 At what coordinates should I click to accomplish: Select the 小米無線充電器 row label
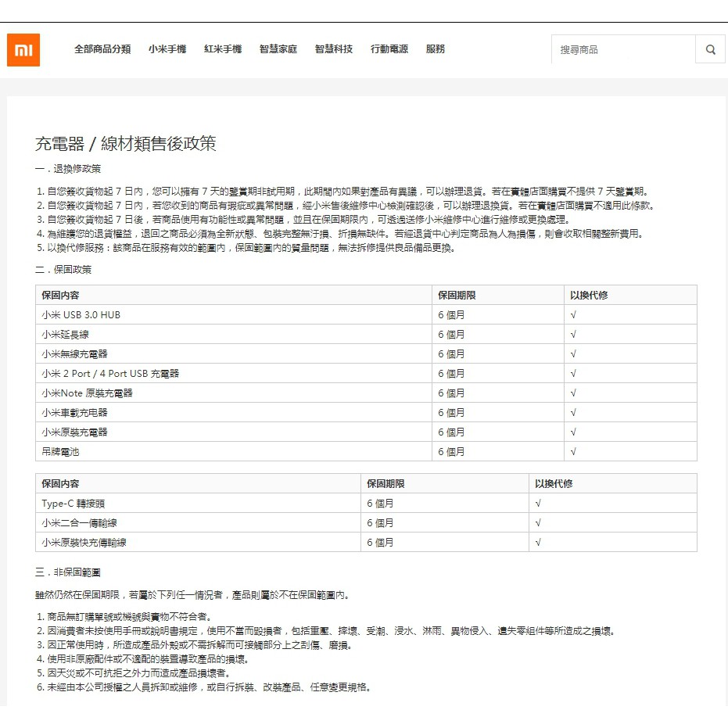tap(75, 354)
